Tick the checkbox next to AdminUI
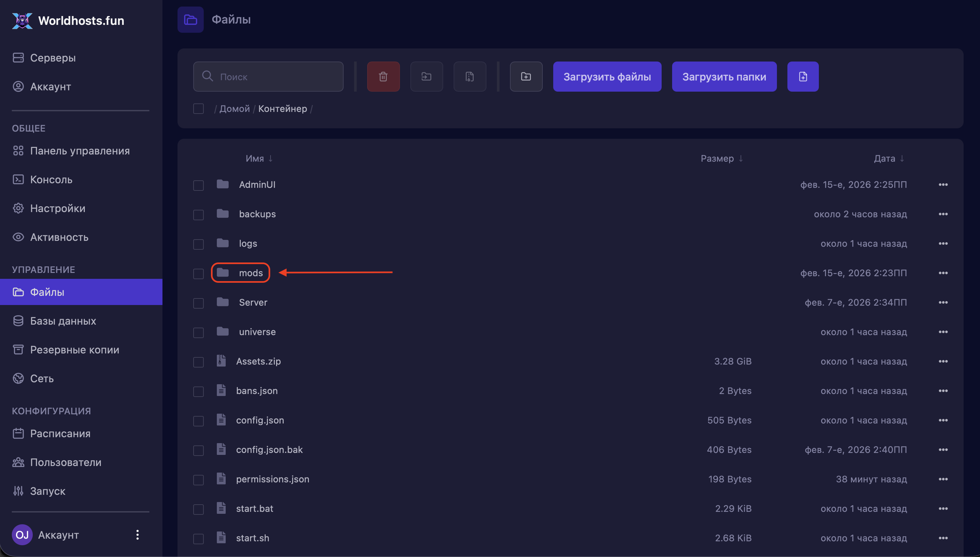The width and height of the screenshot is (980, 557). (x=198, y=185)
